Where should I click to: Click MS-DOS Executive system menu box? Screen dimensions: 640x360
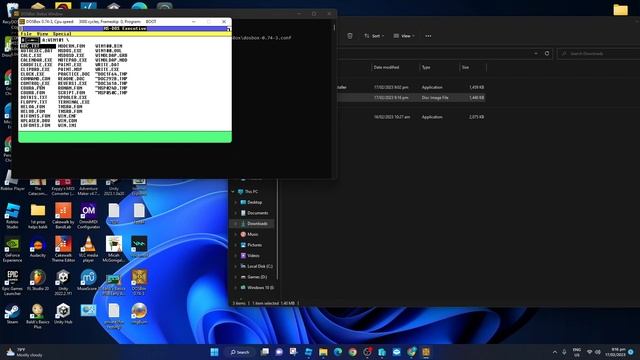[21, 29]
